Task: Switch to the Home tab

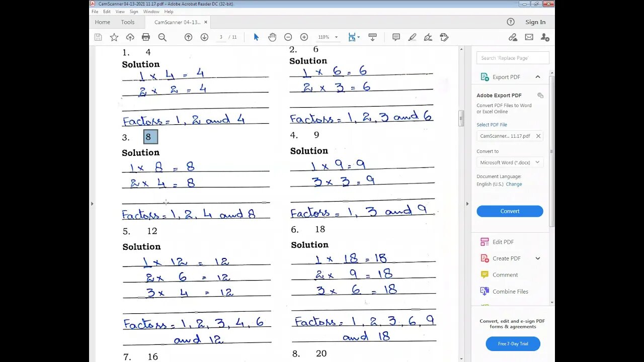Action: (103, 22)
